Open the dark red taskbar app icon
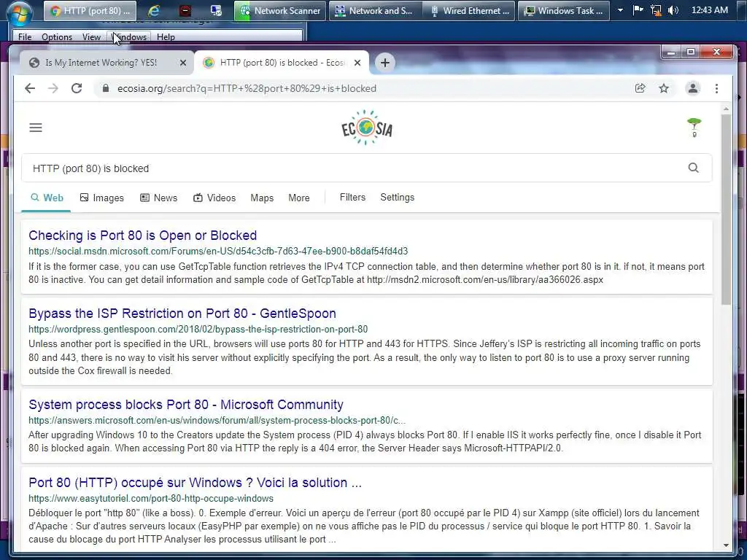747x560 pixels. pyautogui.click(x=185, y=10)
